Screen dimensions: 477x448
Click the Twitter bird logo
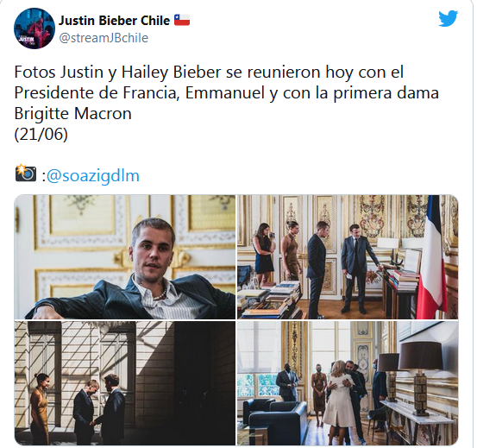pos(448,18)
